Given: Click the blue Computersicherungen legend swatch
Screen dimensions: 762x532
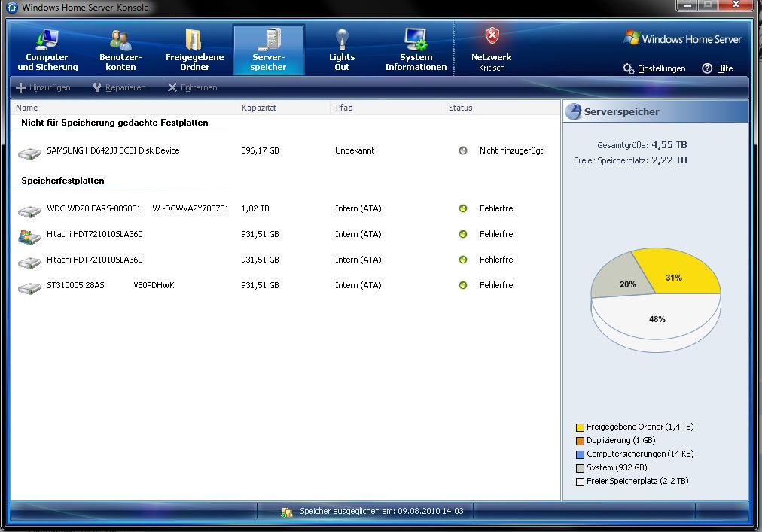Looking at the screenshot, I should [580, 454].
